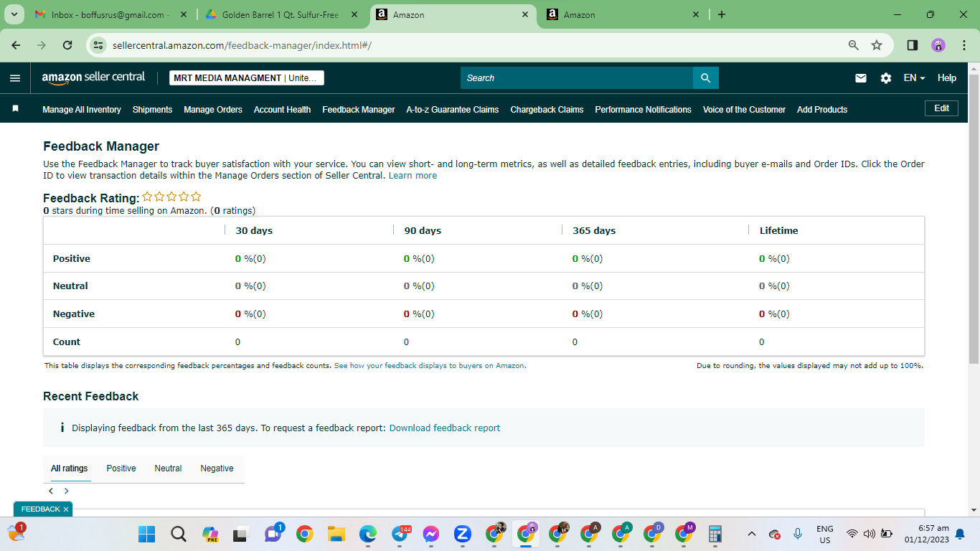The image size is (980, 551).
Task: Bookmark this page with the star icon
Action: pos(877,45)
